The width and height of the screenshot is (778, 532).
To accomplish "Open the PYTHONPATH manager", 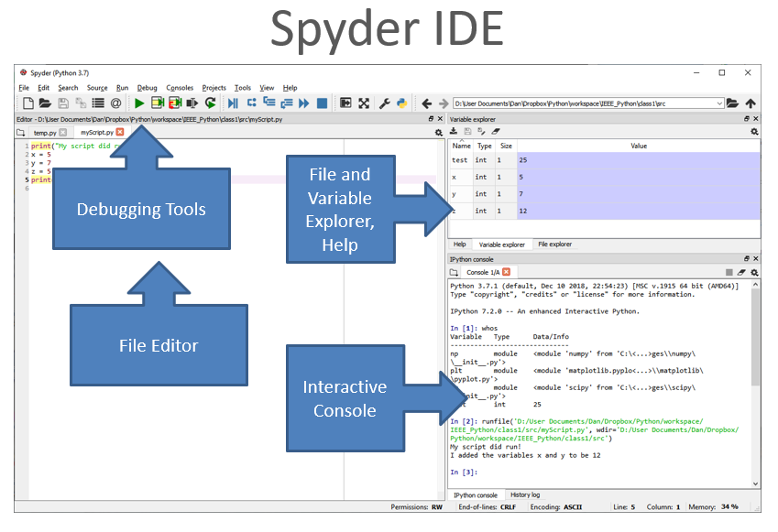I will tap(402, 103).
